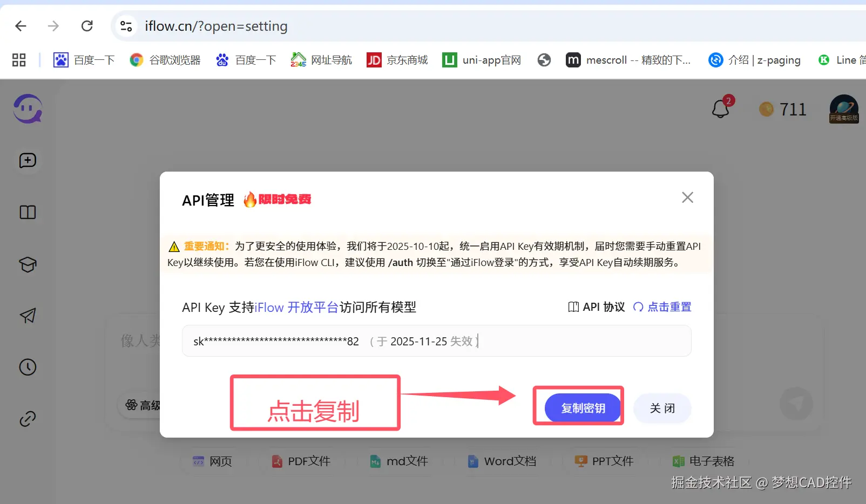Open history via the clock sidebar icon
The image size is (866, 504).
click(28, 367)
